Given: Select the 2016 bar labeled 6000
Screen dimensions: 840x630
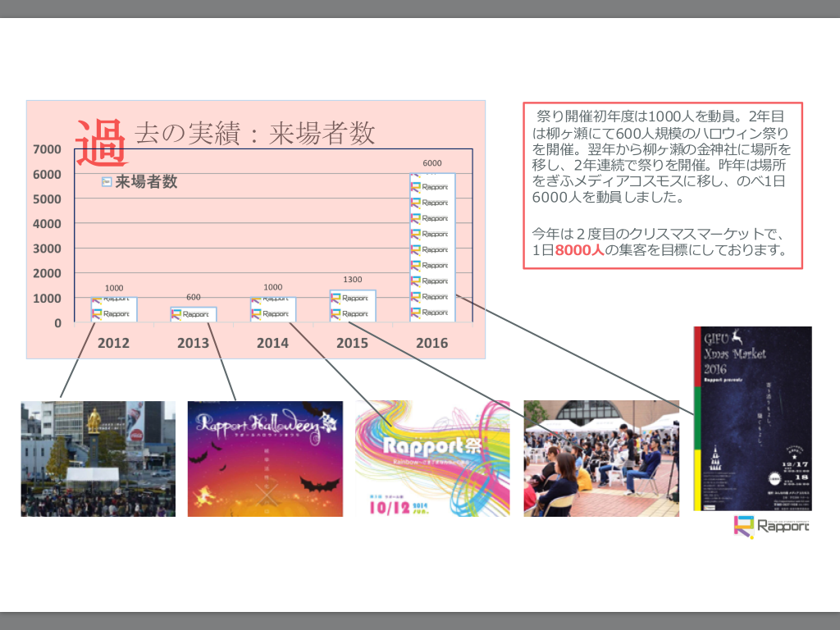Looking at the screenshot, I should [x=432, y=248].
